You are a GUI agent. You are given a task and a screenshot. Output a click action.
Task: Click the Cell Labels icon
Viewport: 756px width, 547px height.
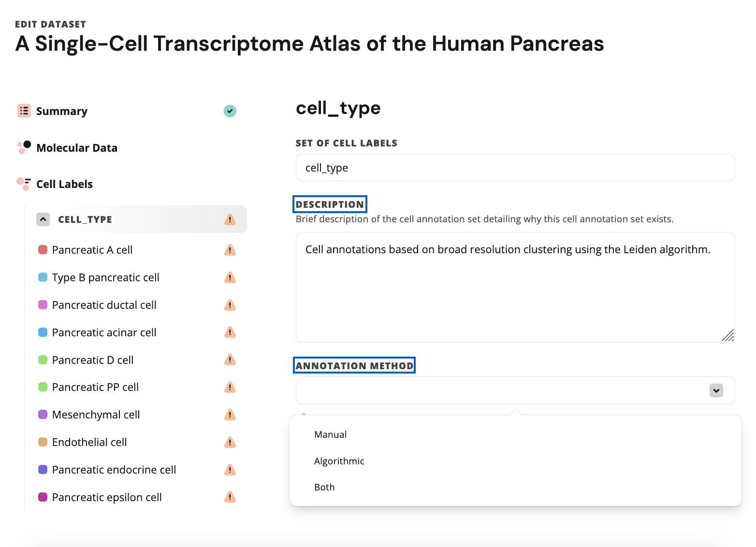23,184
